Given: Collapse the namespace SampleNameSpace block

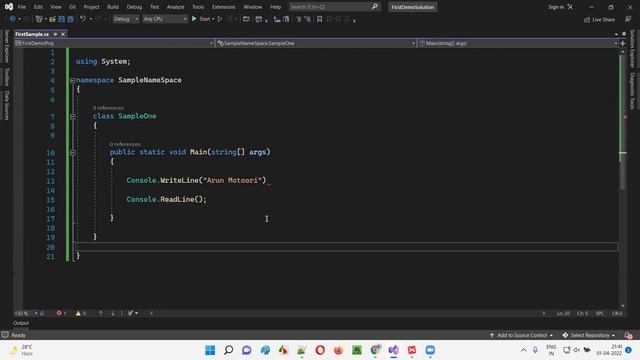Looking at the screenshot, I should click(73, 80).
